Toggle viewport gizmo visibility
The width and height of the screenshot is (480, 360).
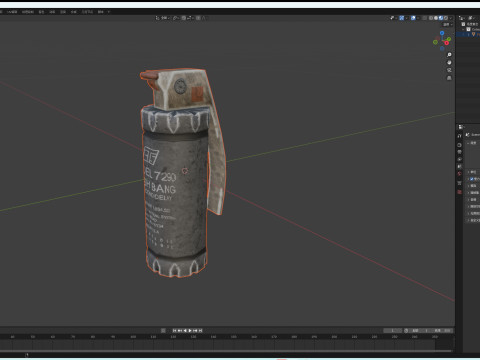click(x=402, y=18)
